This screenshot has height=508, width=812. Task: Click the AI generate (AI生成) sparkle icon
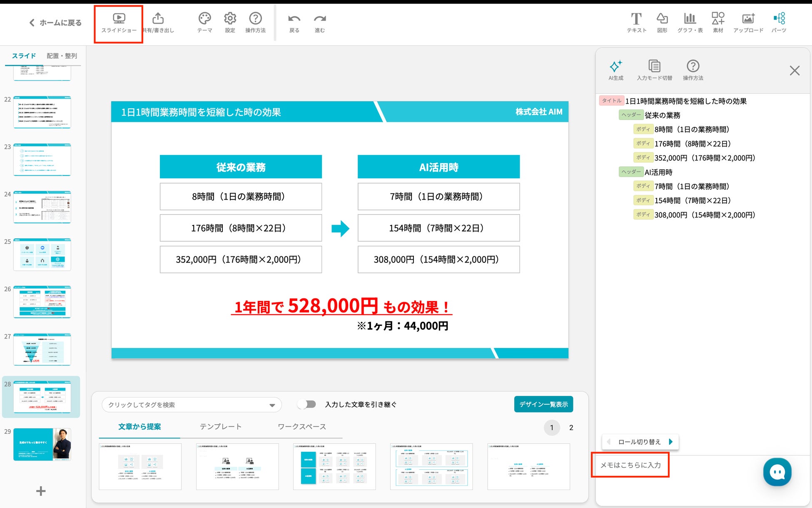tap(615, 66)
